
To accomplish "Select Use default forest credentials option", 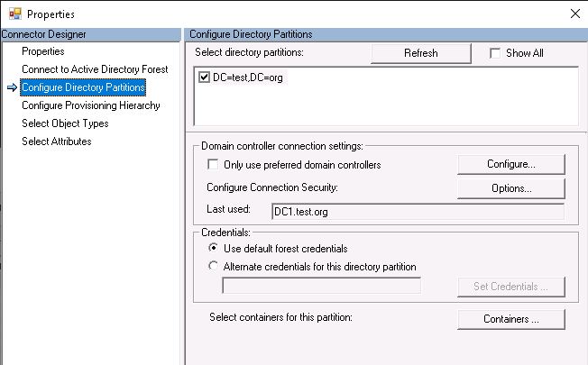I will point(213,248).
